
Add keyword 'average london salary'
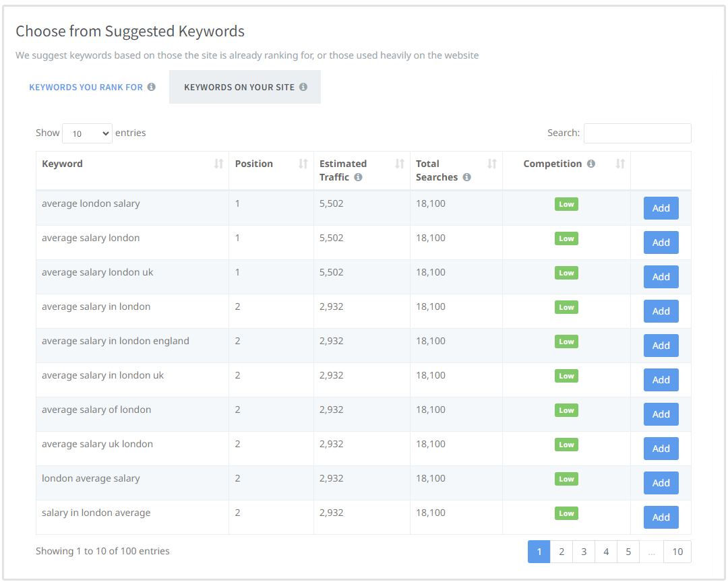tap(661, 208)
